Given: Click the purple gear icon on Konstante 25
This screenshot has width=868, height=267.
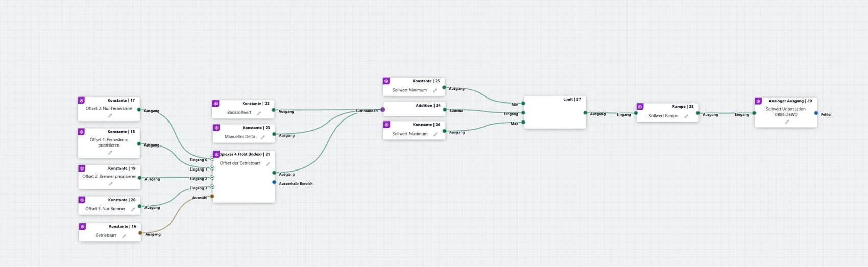Looking at the screenshot, I should pyautogui.click(x=387, y=81).
